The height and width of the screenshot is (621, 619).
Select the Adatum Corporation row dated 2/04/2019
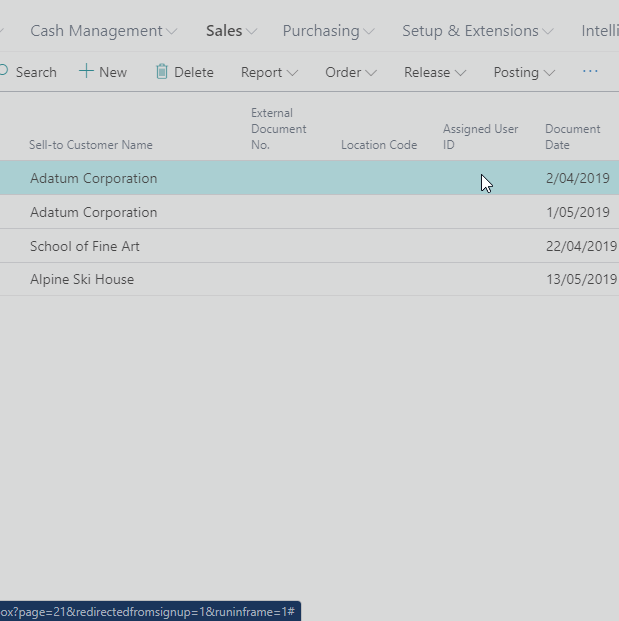309,178
